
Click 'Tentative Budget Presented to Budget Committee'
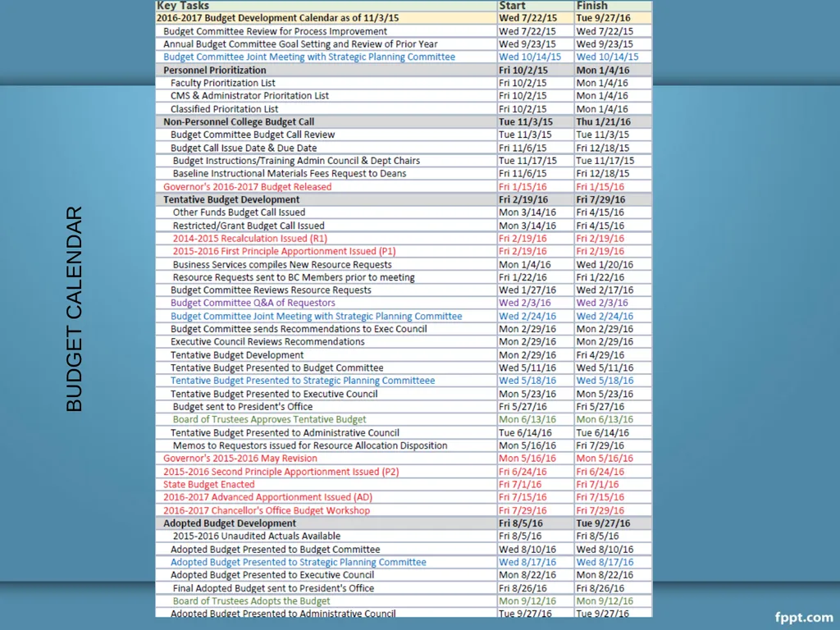pos(277,367)
